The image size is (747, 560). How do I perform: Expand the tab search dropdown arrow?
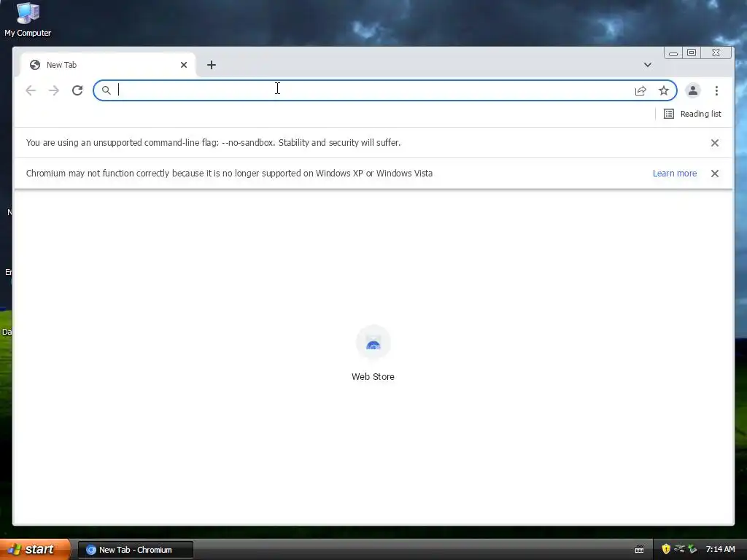(x=648, y=65)
